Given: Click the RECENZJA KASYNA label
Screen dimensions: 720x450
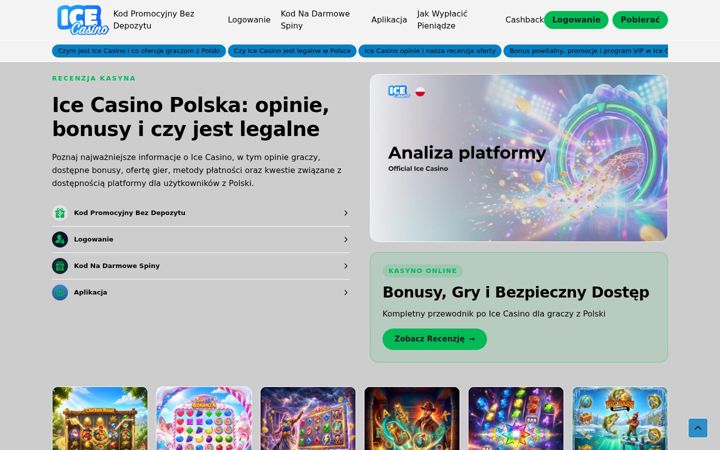Looking at the screenshot, I should 94,79.
